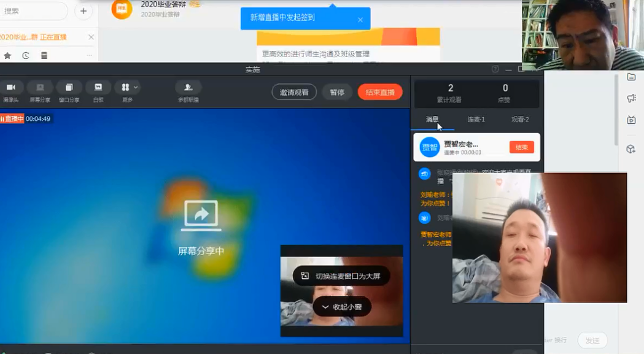Click the star icon under the chat title
This screenshot has height=354, width=644.
tap(6, 55)
